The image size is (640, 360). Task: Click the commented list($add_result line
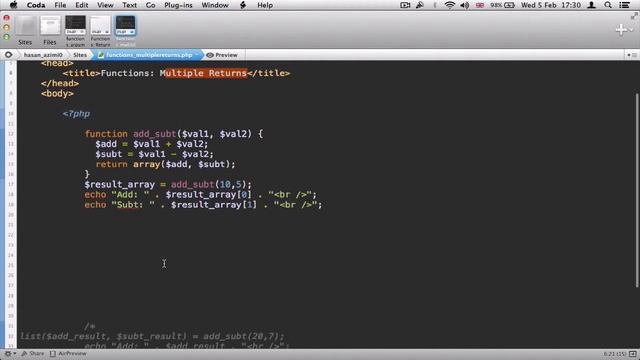152,336
